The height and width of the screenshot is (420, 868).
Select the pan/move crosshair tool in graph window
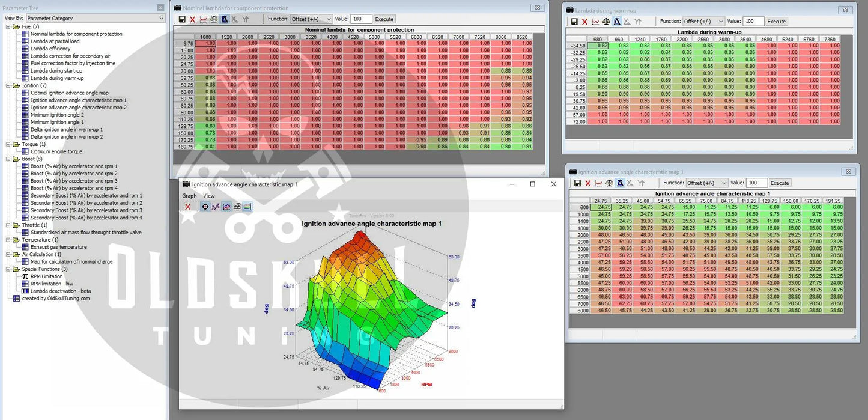click(x=205, y=207)
